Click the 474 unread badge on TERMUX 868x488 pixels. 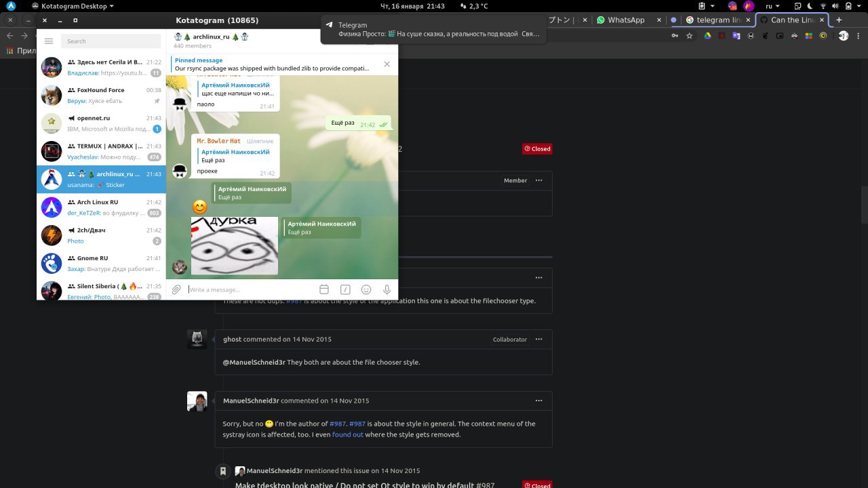[155, 157]
